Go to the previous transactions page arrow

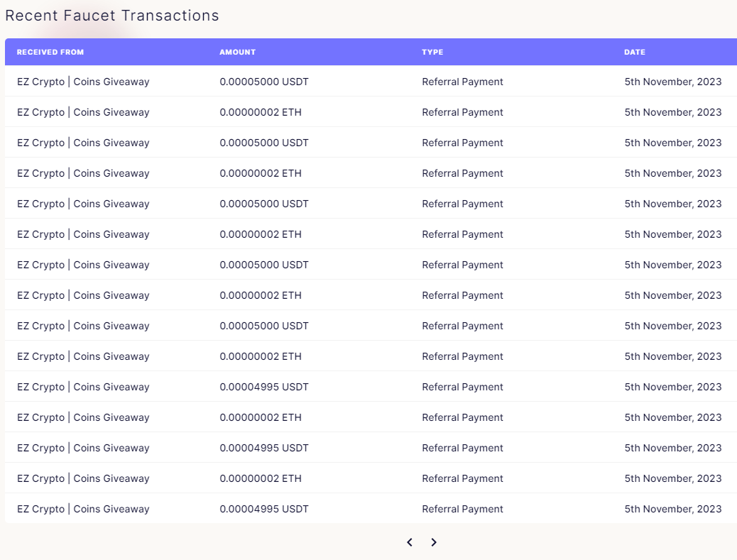tap(410, 542)
